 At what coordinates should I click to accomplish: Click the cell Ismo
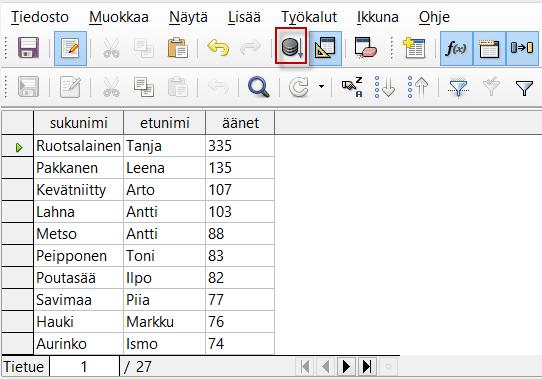tap(165, 344)
